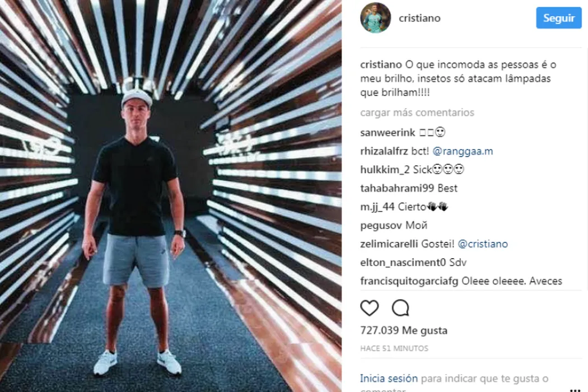Screen dimensions: 588x392
Task: Open sanweerink commenter profile
Action: tap(388, 132)
